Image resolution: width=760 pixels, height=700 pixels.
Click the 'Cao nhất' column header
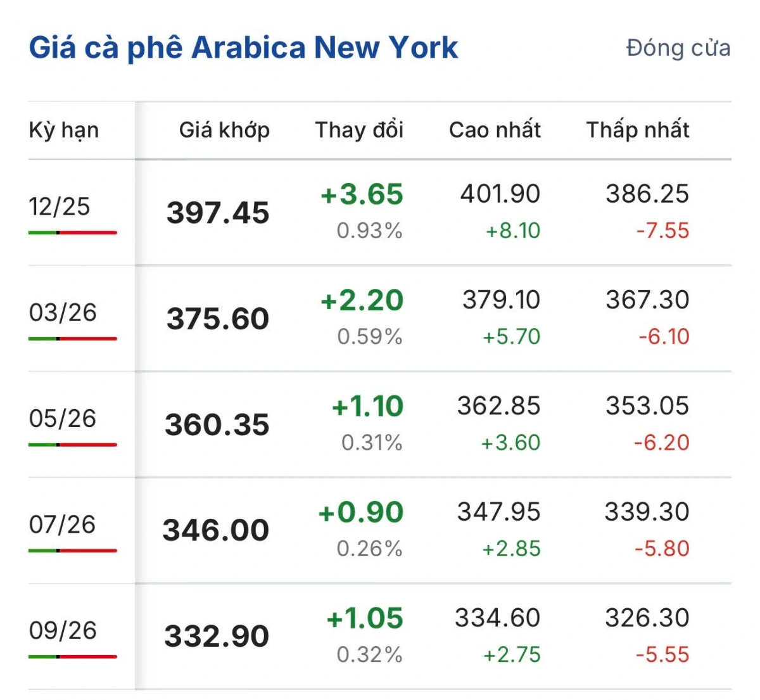pyautogui.click(x=495, y=130)
